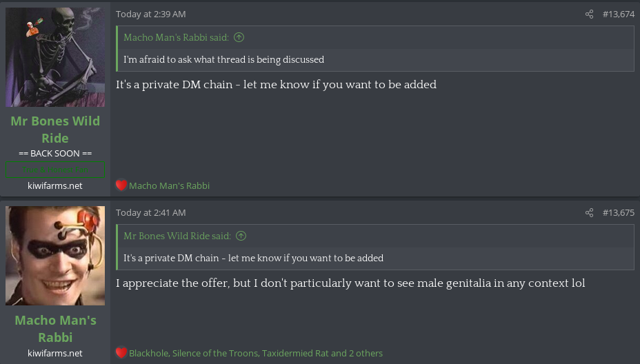Image resolution: width=640 pixels, height=364 pixels.
Task: Jump to quoted post via arrow beside Macho Man's Rabbi said
Action: click(239, 37)
